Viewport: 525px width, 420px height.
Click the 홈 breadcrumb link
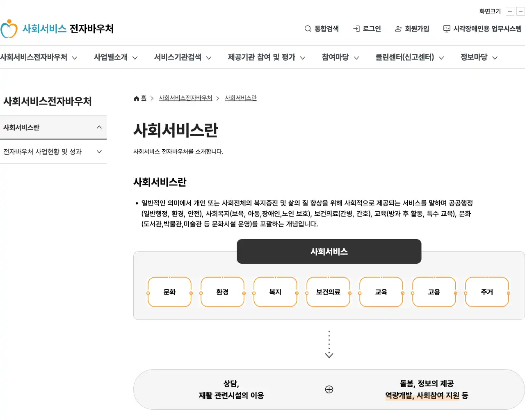[x=143, y=98]
